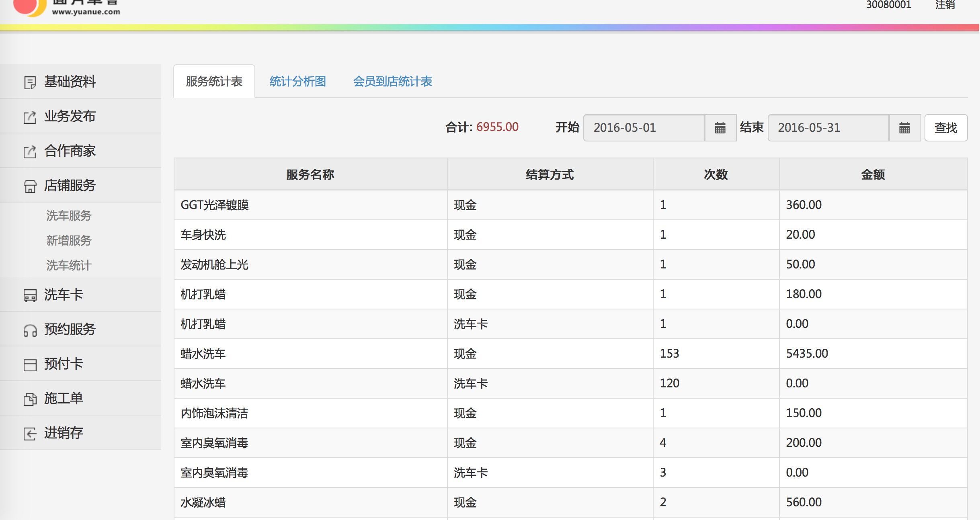Click the 基础资料 sidebar icon
This screenshot has height=520, width=980.
pos(30,82)
